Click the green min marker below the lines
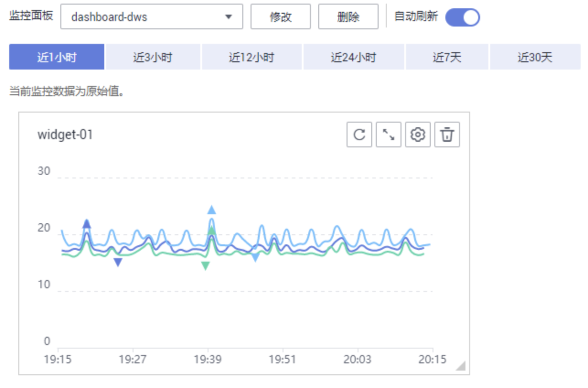588x388 pixels. click(x=205, y=266)
